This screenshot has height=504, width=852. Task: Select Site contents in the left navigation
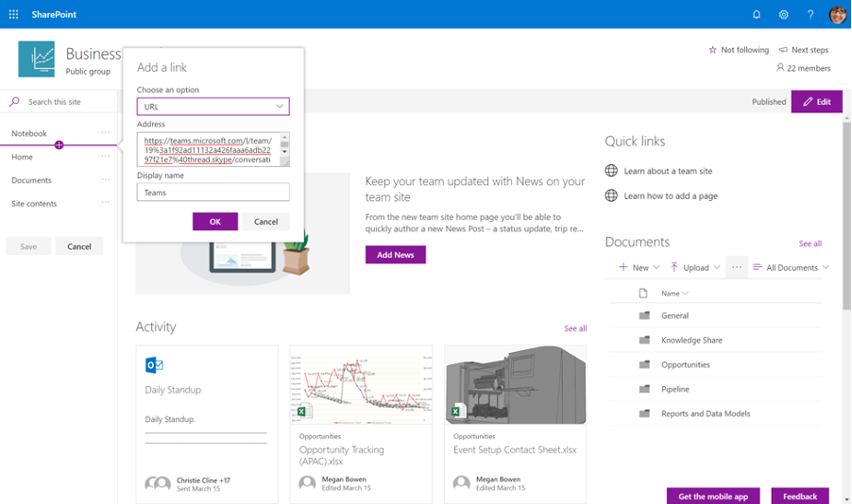(x=34, y=203)
